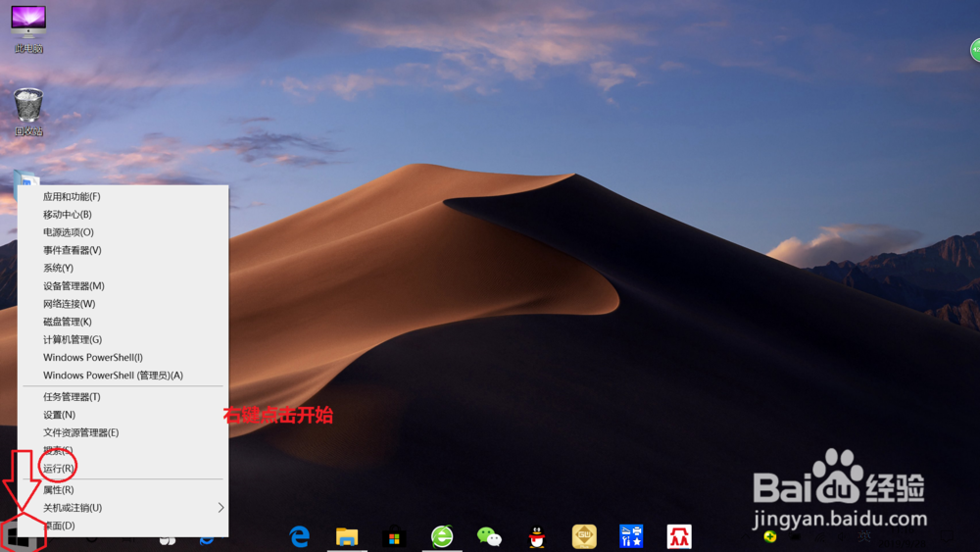980x552 pixels.
Task: Open the green 360 browser taskbar icon
Action: 442,536
